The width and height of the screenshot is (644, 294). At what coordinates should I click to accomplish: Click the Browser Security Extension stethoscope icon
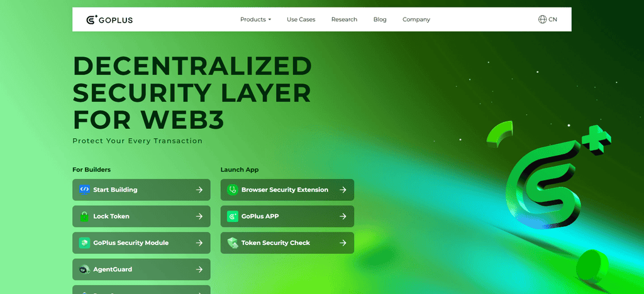[233, 190]
